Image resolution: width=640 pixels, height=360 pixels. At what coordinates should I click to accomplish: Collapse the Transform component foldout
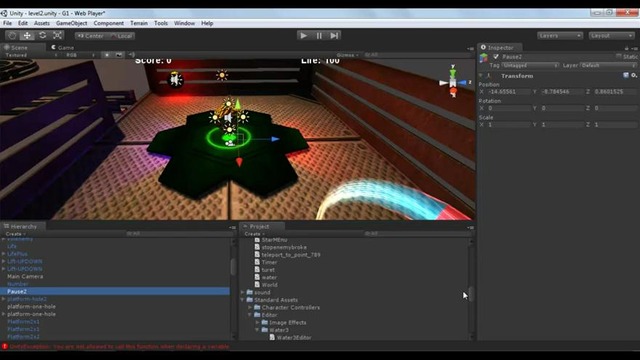(481, 76)
